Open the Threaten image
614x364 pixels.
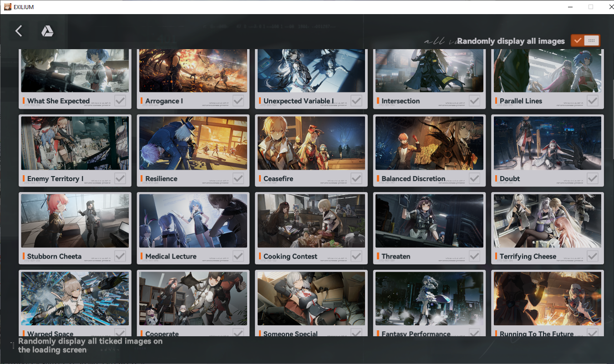coord(429,221)
